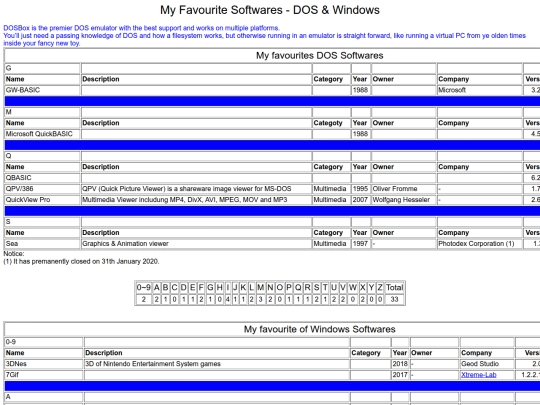Select the My favourites DOS Softwares heading
This screenshot has width=540, height=405.
(319, 55)
